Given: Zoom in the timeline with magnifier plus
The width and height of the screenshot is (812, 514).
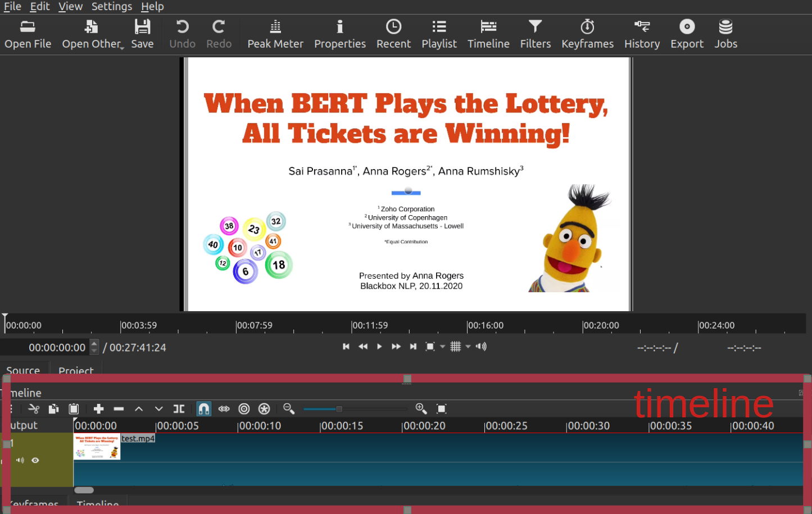Looking at the screenshot, I should [421, 409].
